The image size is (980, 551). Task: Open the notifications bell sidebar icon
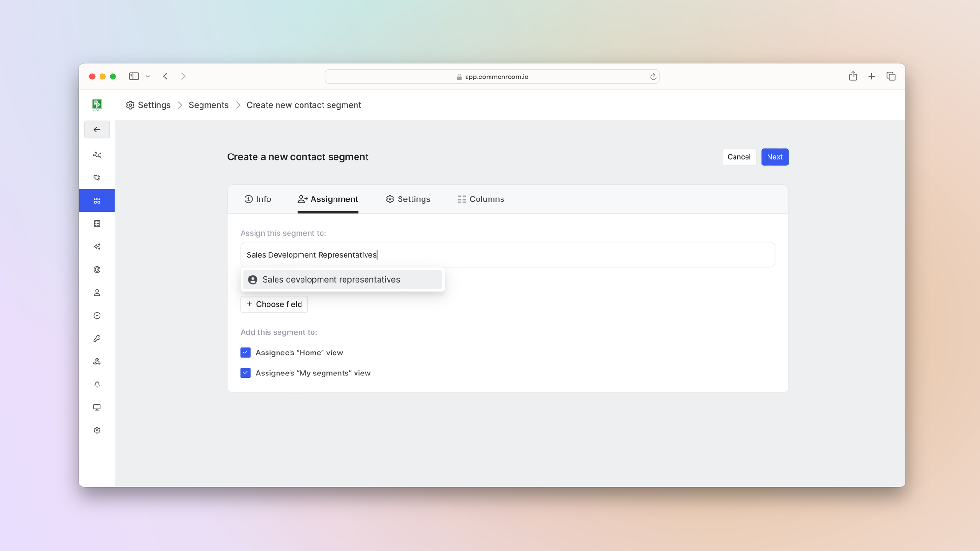coord(97,385)
